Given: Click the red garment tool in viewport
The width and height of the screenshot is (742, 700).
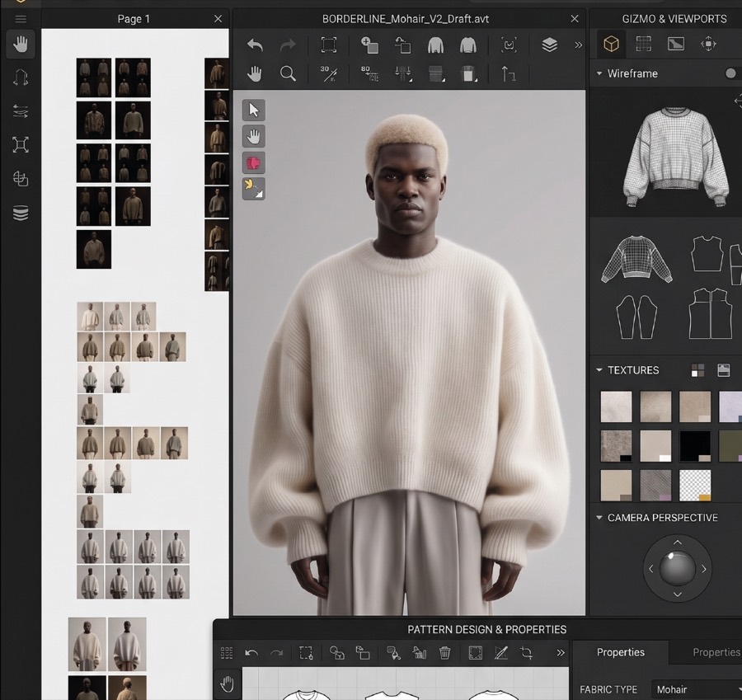Looking at the screenshot, I should (x=254, y=162).
